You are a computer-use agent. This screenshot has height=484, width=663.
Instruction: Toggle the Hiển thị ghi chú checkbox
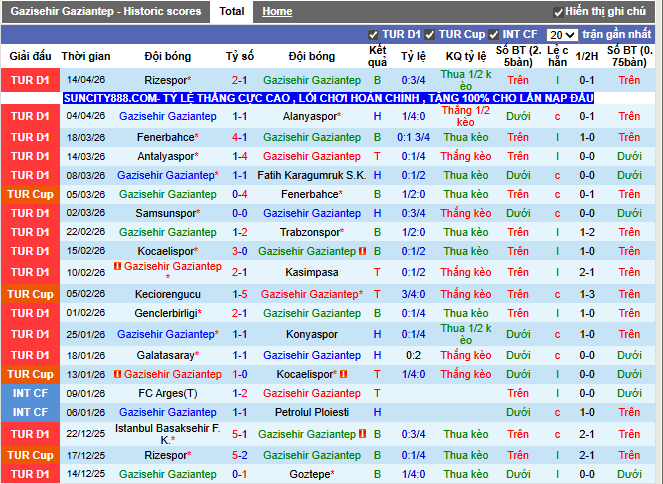tap(557, 12)
